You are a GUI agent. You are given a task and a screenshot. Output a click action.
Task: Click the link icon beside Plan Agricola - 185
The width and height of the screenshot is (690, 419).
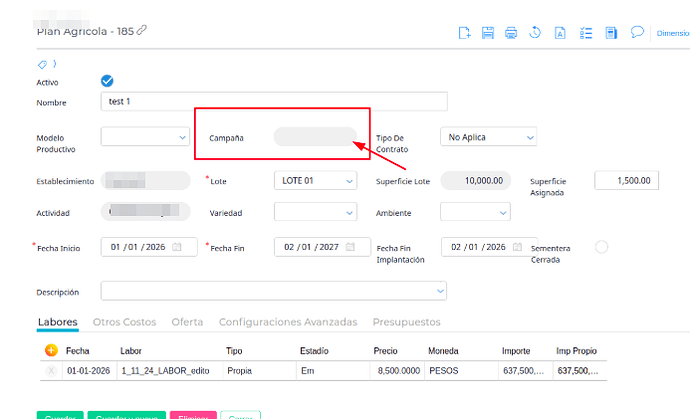141,30
